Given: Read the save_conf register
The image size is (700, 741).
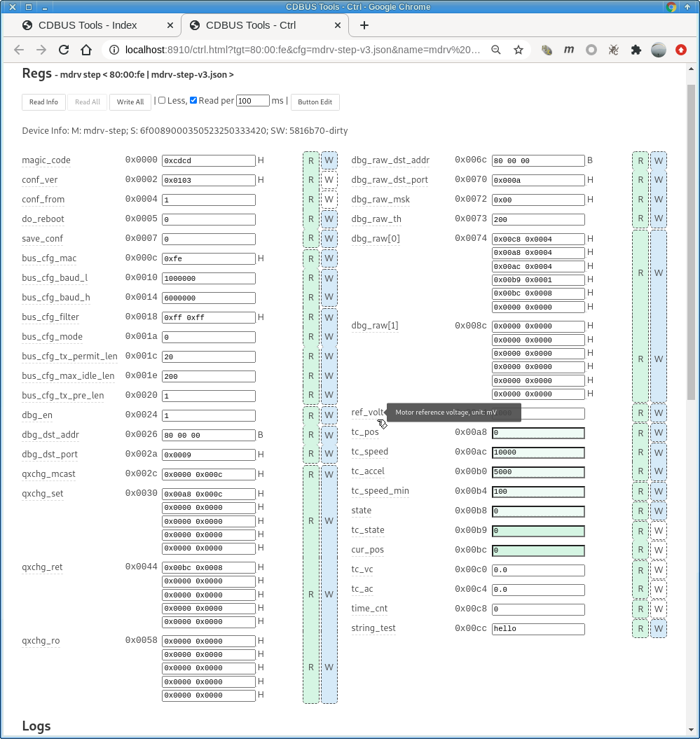Looking at the screenshot, I should point(311,238).
